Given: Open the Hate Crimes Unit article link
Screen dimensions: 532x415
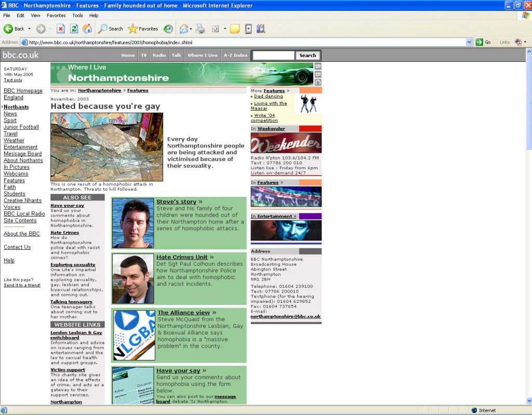Looking at the screenshot, I should pos(182,257).
